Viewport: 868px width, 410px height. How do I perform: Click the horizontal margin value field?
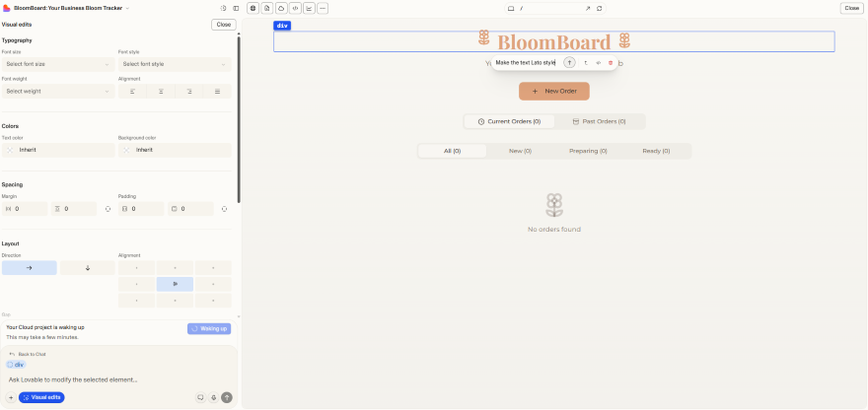tap(25, 209)
